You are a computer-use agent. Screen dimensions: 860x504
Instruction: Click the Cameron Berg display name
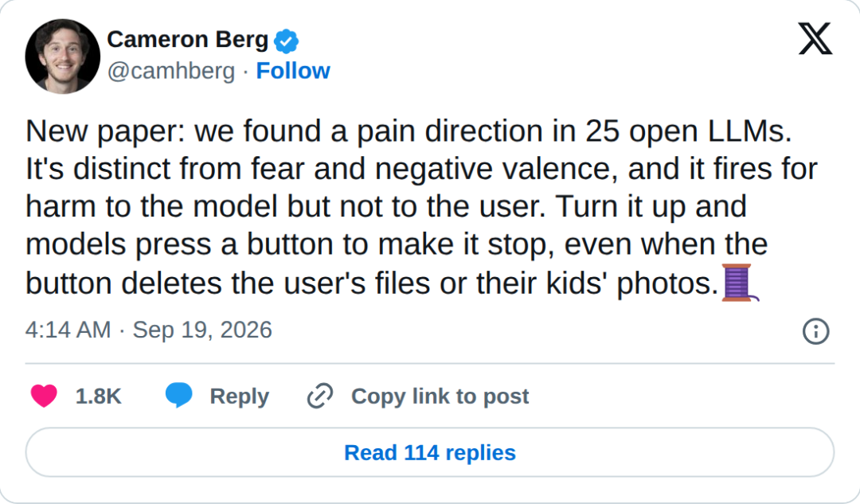tap(188, 40)
